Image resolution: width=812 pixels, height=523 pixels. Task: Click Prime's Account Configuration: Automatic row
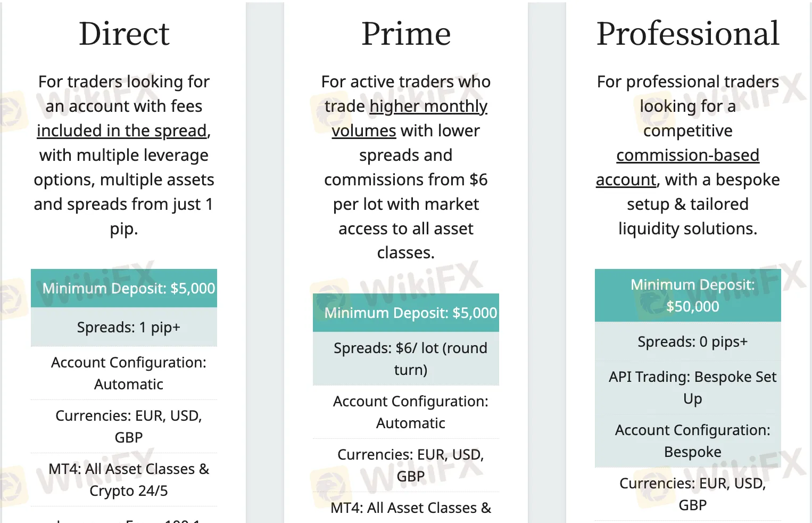(x=406, y=412)
